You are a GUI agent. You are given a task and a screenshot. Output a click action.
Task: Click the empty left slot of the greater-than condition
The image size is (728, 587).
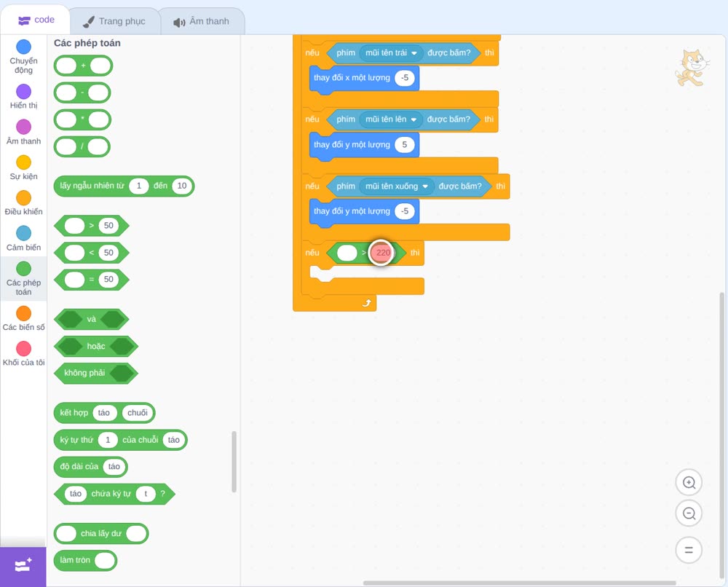point(347,253)
